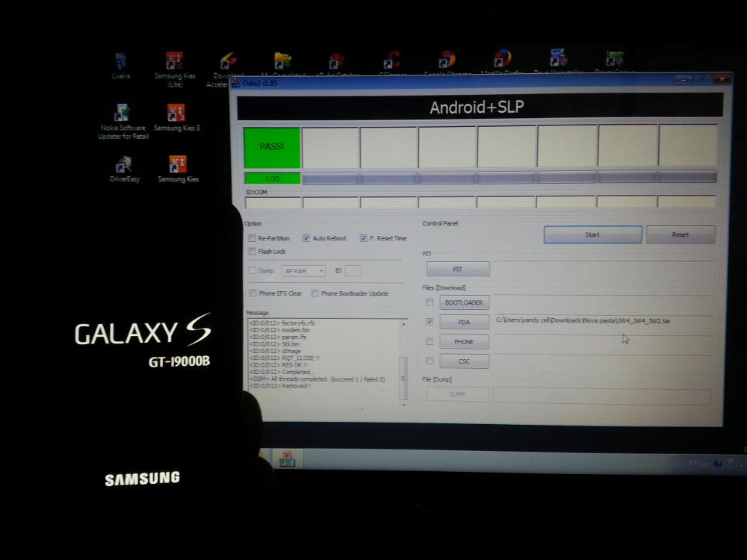Tick the checkbox beside the BOOTLOADER button
This screenshot has height=560, width=747.
coord(430,302)
